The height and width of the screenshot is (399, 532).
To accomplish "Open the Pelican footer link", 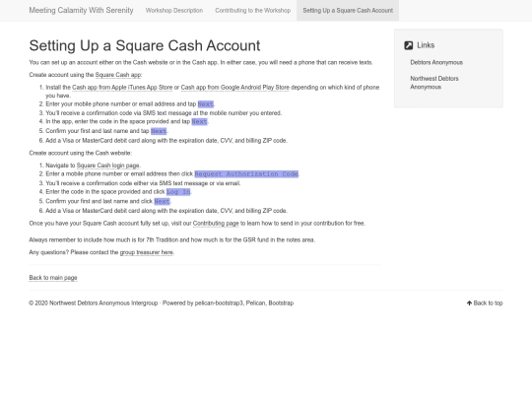I will (x=255, y=303).
